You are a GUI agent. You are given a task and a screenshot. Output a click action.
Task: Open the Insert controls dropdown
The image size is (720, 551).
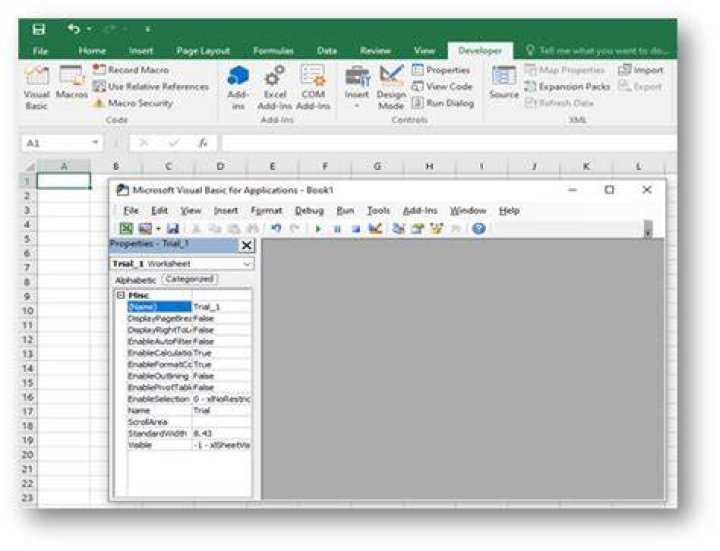tap(357, 87)
